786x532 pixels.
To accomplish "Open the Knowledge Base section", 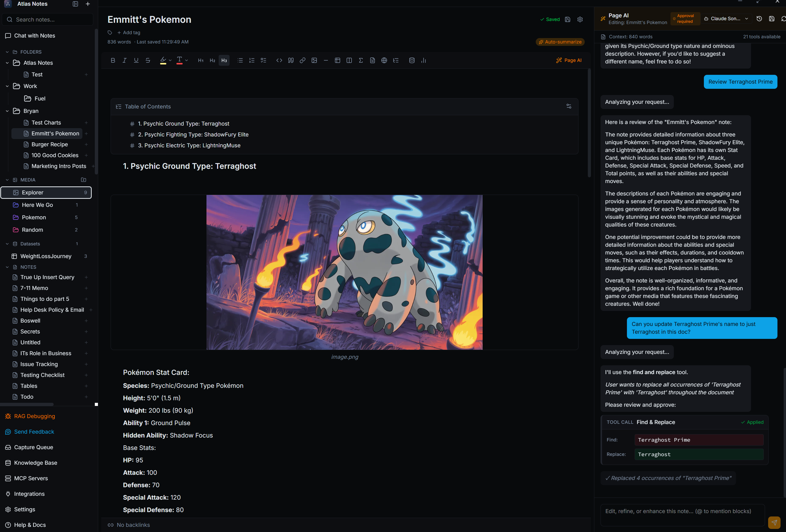I will pos(35,463).
